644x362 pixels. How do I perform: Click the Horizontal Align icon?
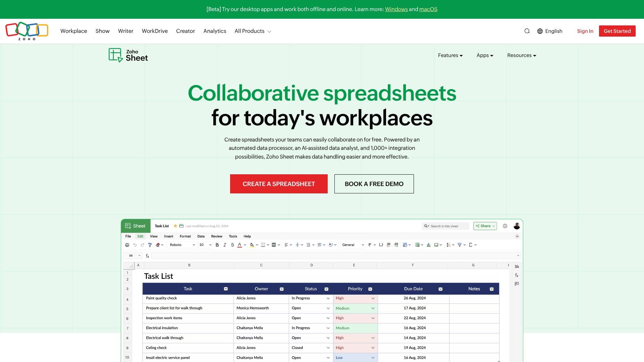(x=286, y=245)
